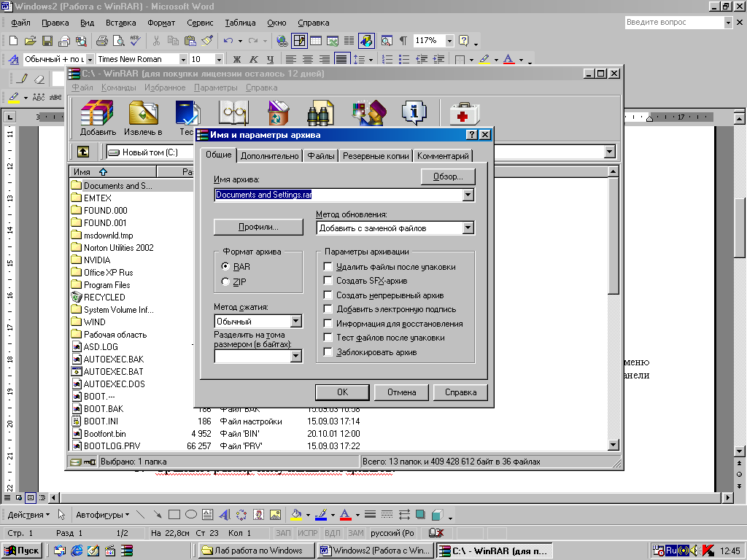Open the archive name dropdown arrow
The width and height of the screenshot is (747, 560).
tap(468, 195)
